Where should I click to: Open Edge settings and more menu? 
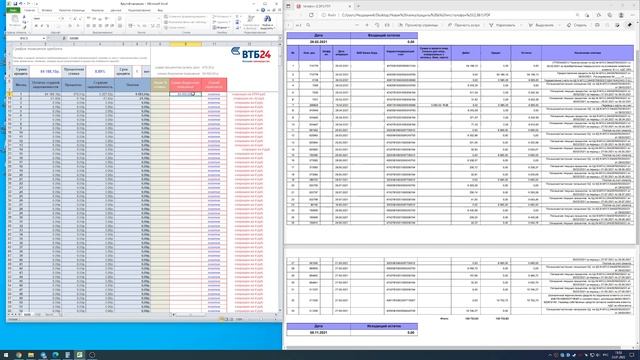pyautogui.click(x=632, y=15)
